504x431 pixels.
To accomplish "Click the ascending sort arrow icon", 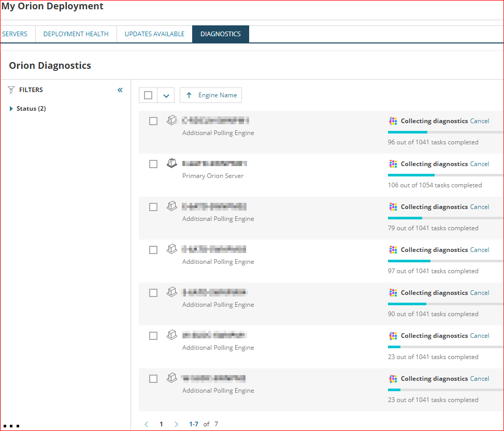I will pyautogui.click(x=189, y=95).
